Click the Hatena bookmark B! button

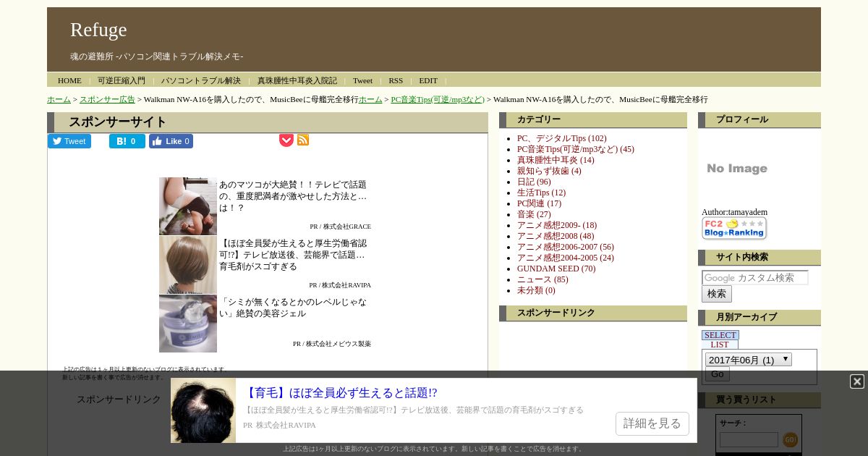(x=127, y=141)
